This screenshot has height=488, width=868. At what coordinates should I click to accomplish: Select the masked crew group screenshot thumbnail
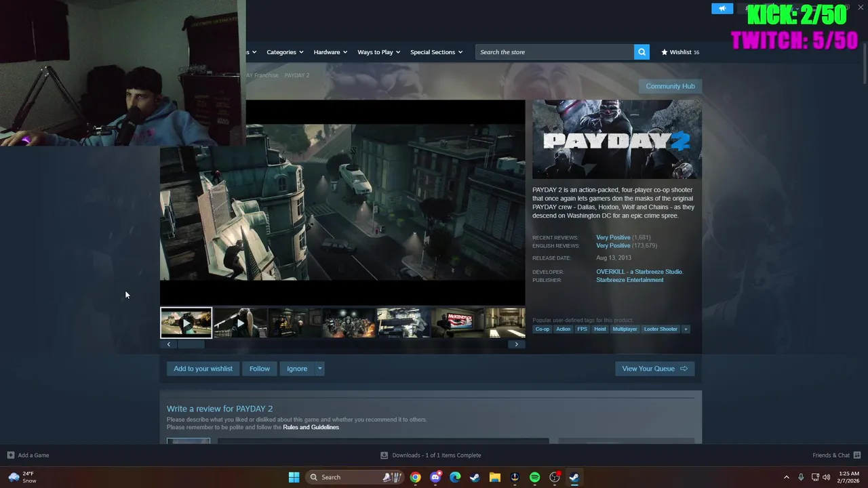pyautogui.click(x=349, y=323)
